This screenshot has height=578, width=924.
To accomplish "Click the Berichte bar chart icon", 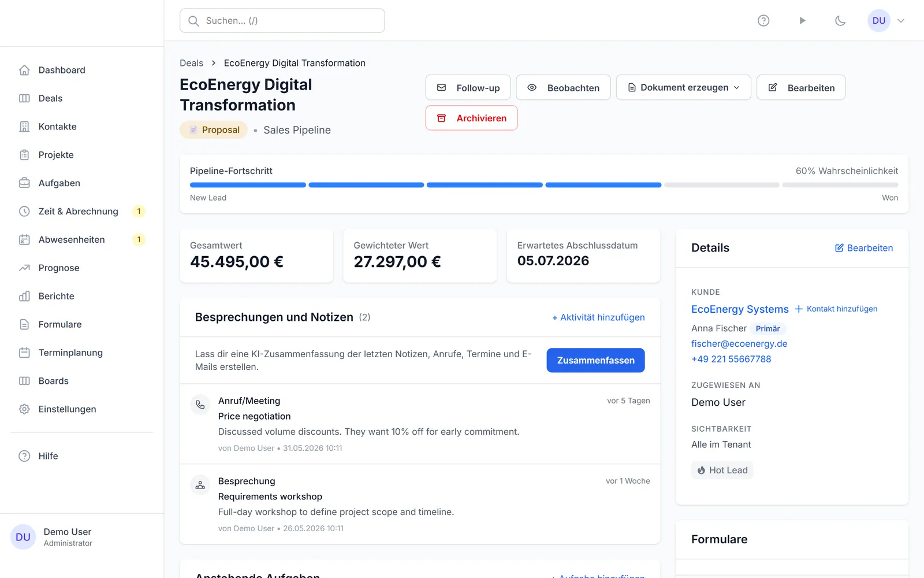I will [x=24, y=296].
